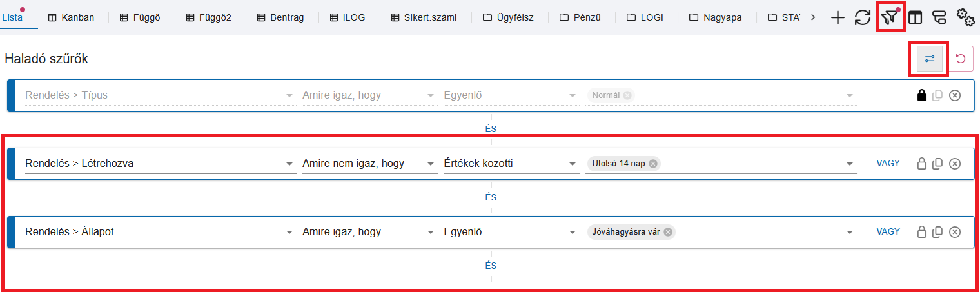
Task: Open the Pénzü folder tab
Action: (x=580, y=17)
